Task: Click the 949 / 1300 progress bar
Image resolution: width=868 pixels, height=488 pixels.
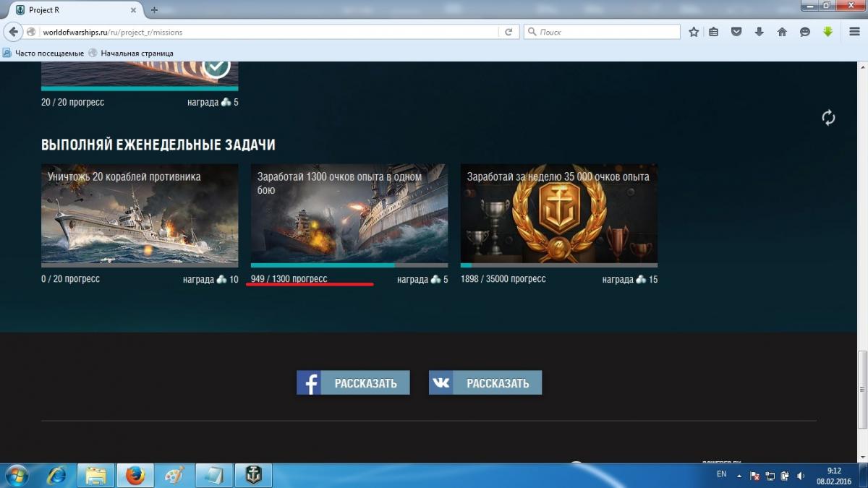Action: coord(349,265)
